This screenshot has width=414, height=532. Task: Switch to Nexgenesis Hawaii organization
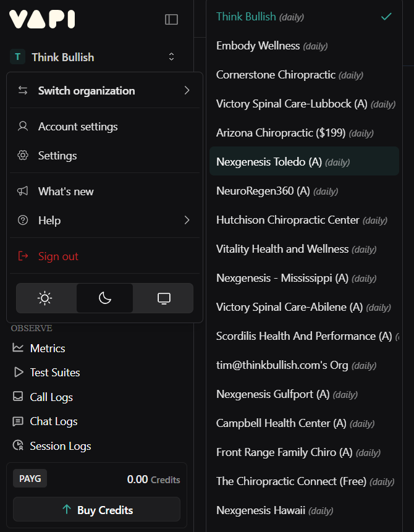(304, 510)
